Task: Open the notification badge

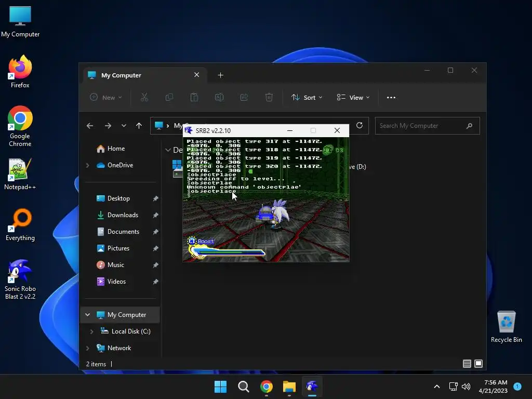Action: (x=517, y=387)
